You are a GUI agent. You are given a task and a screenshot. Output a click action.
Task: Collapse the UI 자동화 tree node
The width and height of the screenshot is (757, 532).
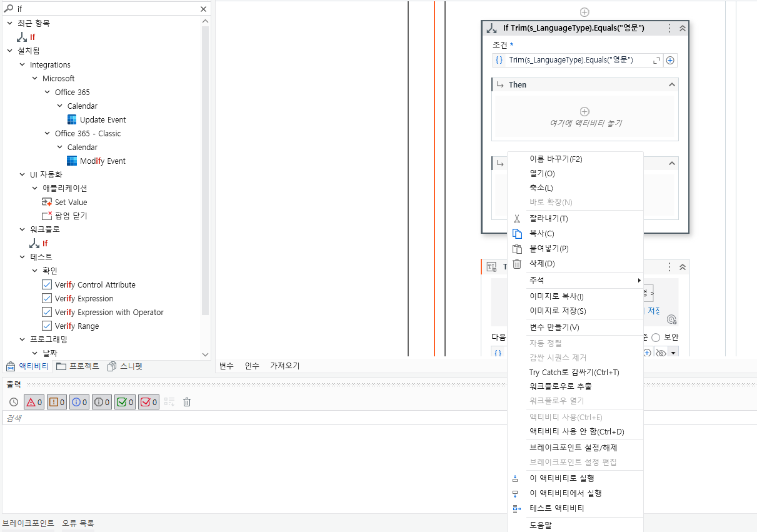[x=22, y=174]
